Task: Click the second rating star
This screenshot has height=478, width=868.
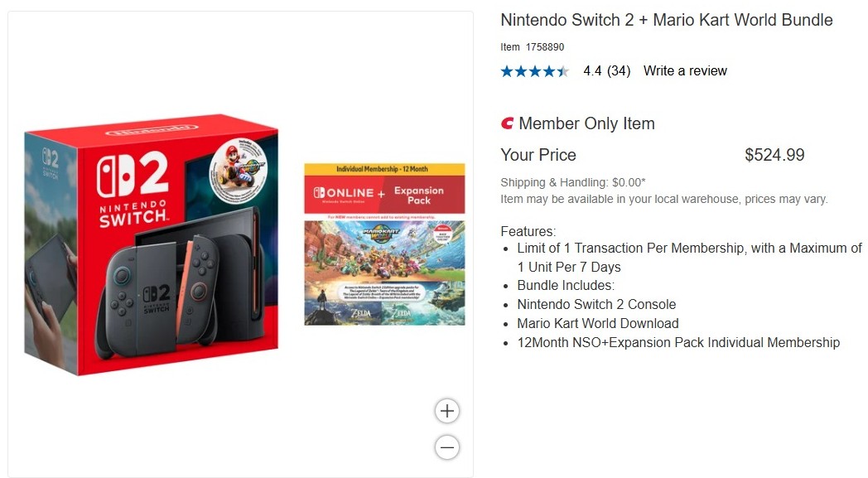Action: tap(519, 71)
